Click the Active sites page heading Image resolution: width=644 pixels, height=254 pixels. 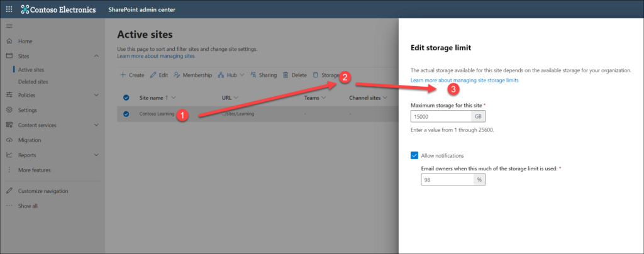click(145, 34)
